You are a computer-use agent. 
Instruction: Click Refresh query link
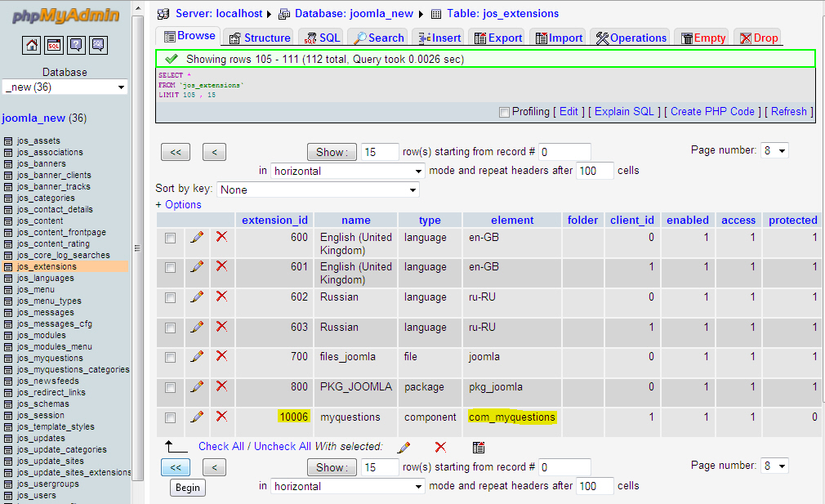pyautogui.click(x=789, y=112)
